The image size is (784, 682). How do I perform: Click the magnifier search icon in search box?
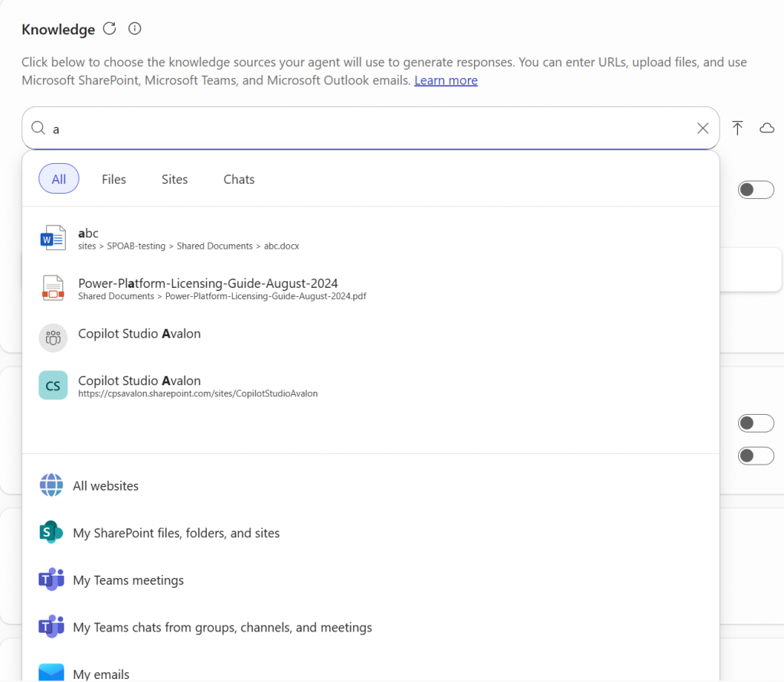(38, 128)
